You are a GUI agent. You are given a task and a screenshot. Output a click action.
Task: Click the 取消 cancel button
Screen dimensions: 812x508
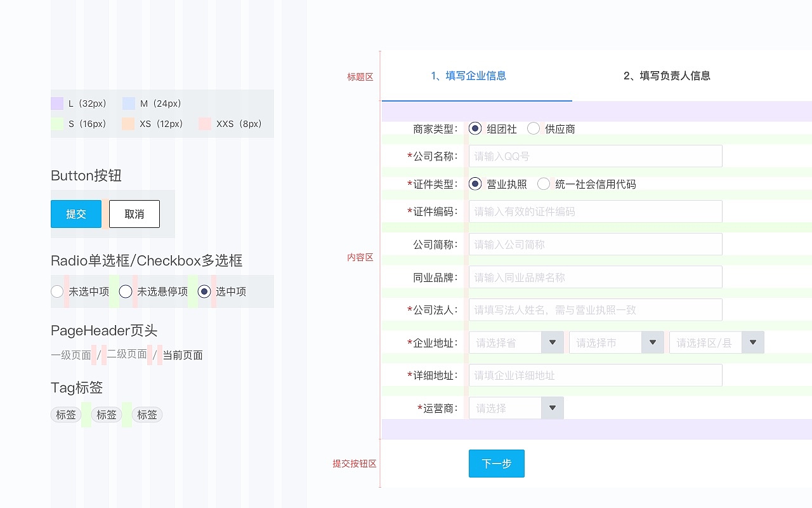click(134, 214)
